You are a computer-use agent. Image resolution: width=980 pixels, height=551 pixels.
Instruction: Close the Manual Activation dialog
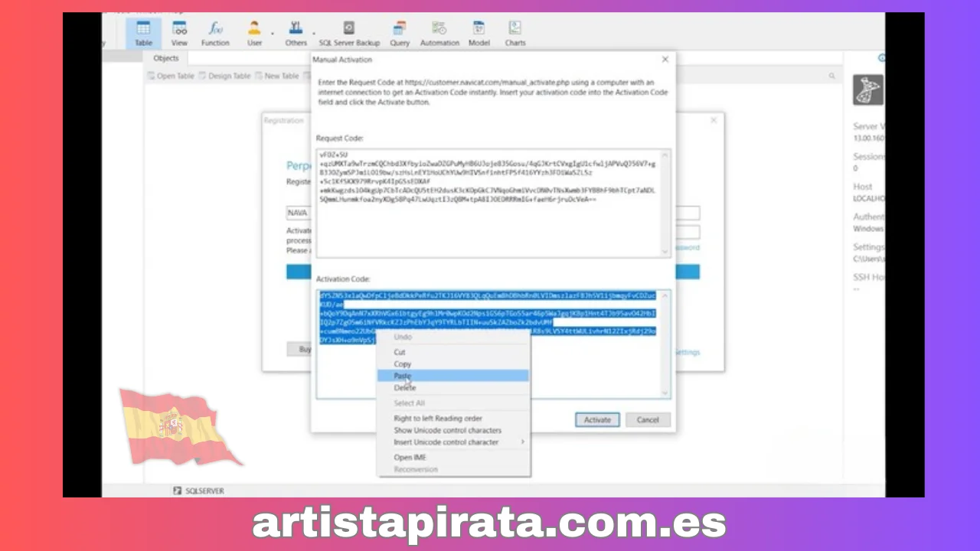click(x=665, y=59)
